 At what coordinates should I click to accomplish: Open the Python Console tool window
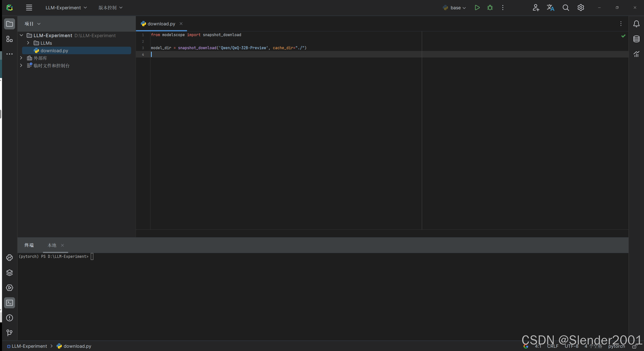(10, 258)
